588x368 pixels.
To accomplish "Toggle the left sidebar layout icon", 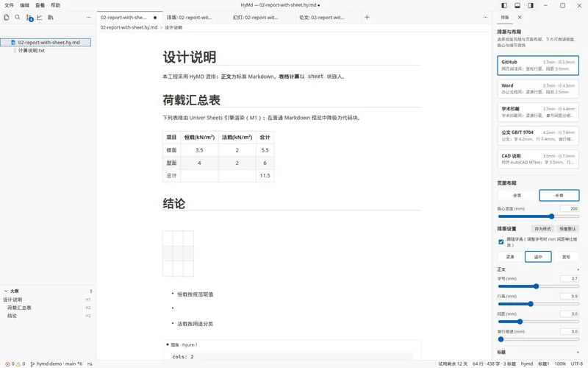I will pyautogui.click(x=504, y=5).
